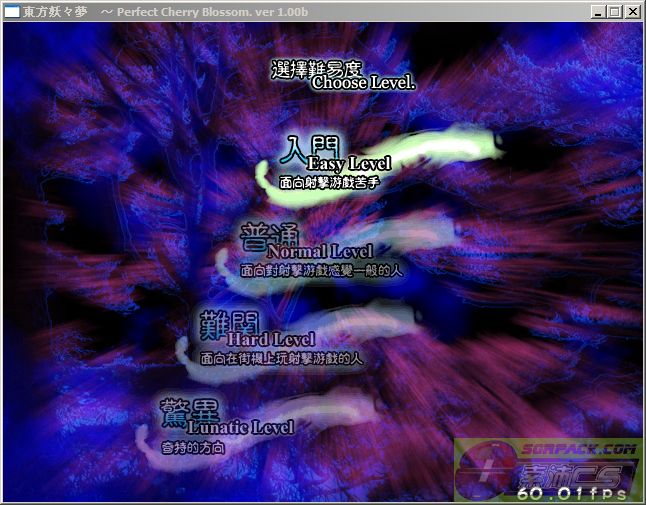Close the Perfect Cherry Blossom window

tap(632, 12)
